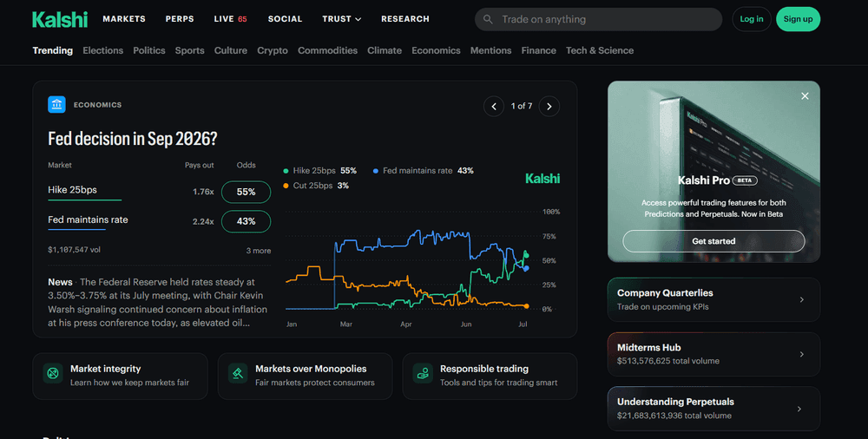Image resolution: width=868 pixels, height=439 pixels.
Task: Open Understanding Perpetuals chevron arrow
Action: click(799, 410)
